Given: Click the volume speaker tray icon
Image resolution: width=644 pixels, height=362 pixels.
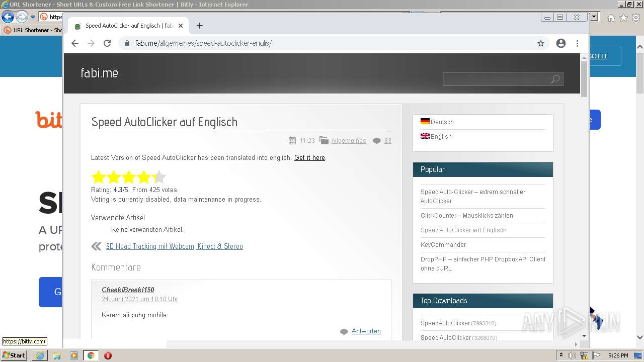Looking at the screenshot, I should click(x=572, y=355).
